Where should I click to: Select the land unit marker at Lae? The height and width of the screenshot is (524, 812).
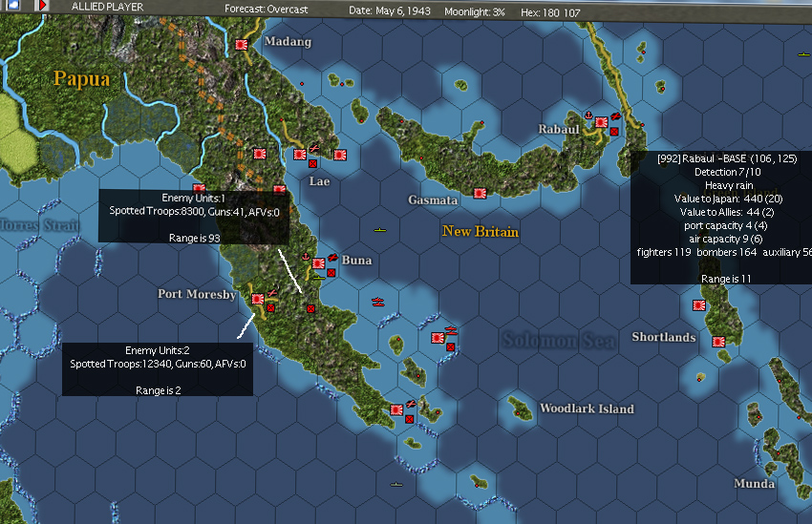[312, 163]
